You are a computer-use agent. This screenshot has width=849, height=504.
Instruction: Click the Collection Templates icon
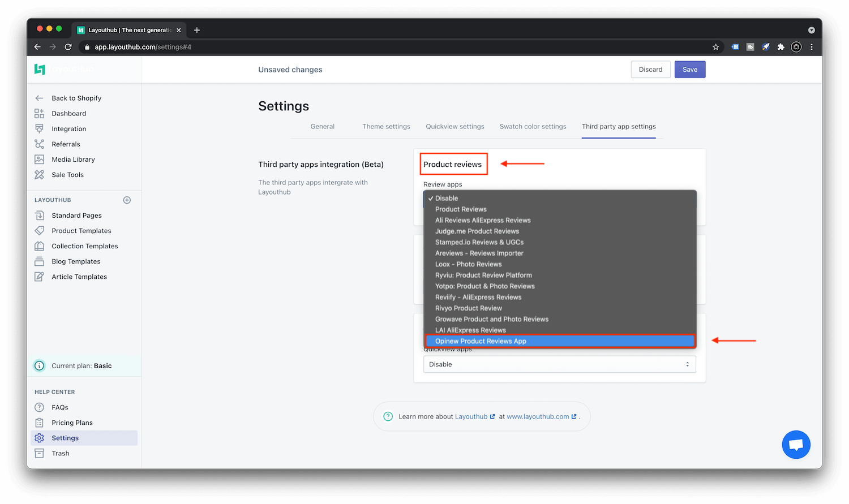[39, 245]
